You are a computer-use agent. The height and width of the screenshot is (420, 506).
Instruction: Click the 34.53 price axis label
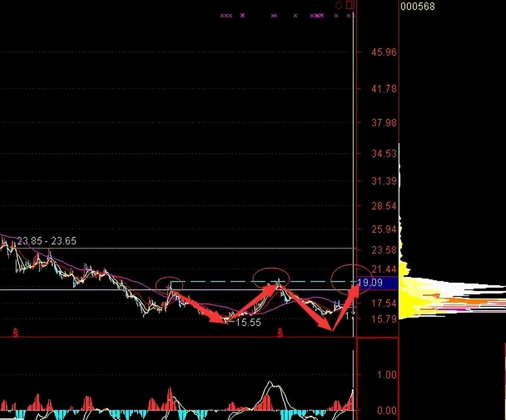point(384,153)
